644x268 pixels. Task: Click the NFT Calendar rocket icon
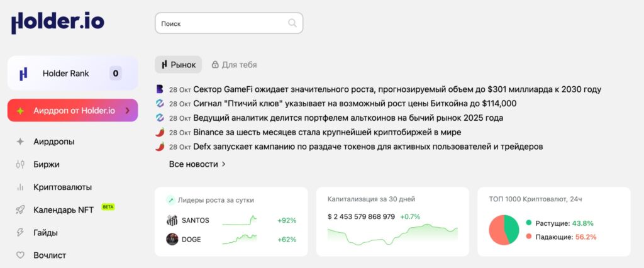pos(20,209)
